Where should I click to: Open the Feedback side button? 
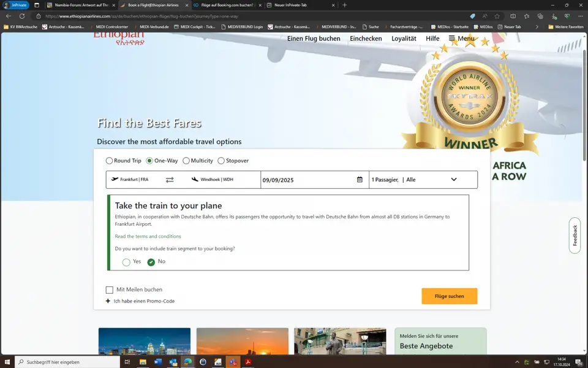(x=575, y=236)
